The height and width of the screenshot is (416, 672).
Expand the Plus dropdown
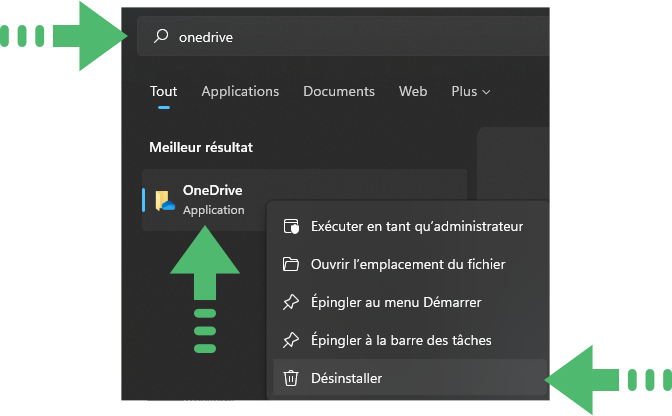(471, 91)
